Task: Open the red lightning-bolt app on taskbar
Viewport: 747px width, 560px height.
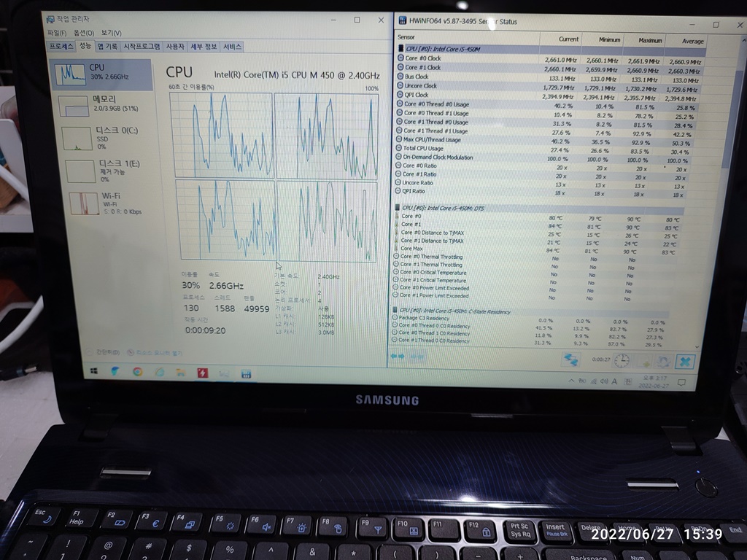Action: (203, 373)
